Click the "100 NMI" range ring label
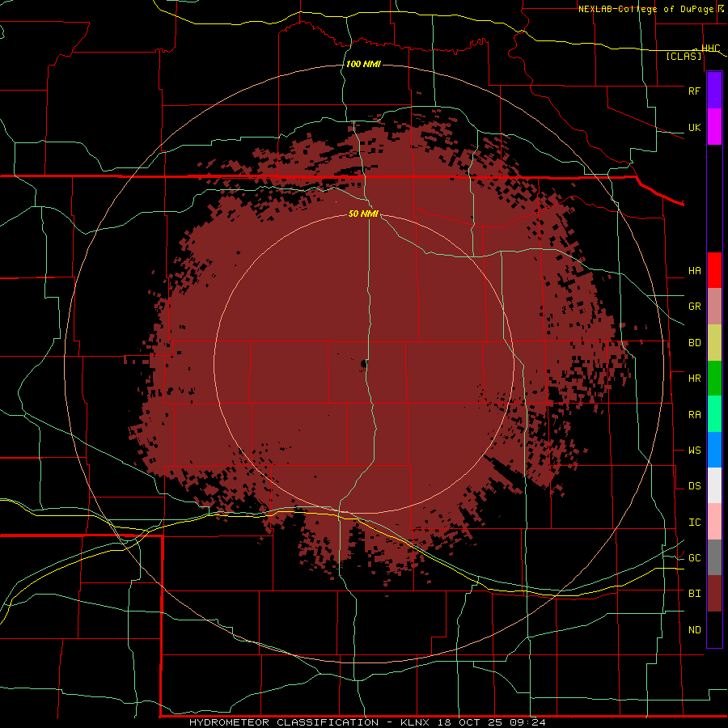Viewport: 728px width, 728px height. pyautogui.click(x=363, y=64)
